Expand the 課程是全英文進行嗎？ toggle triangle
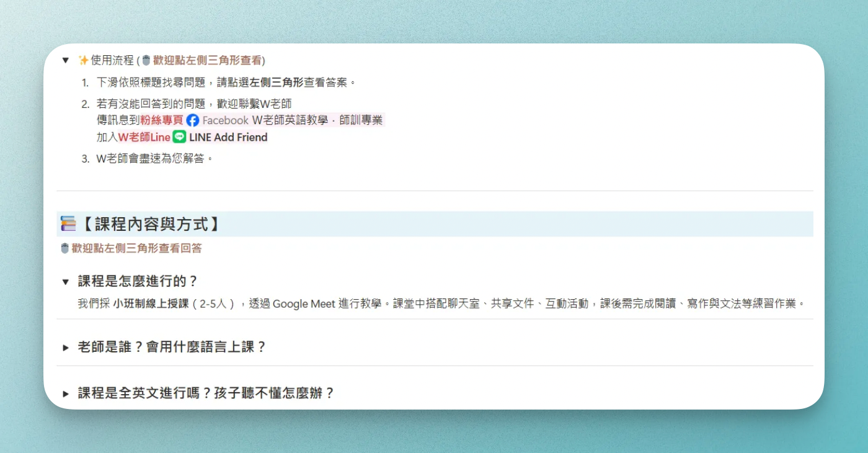This screenshot has height=453, width=868. coord(65,393)
